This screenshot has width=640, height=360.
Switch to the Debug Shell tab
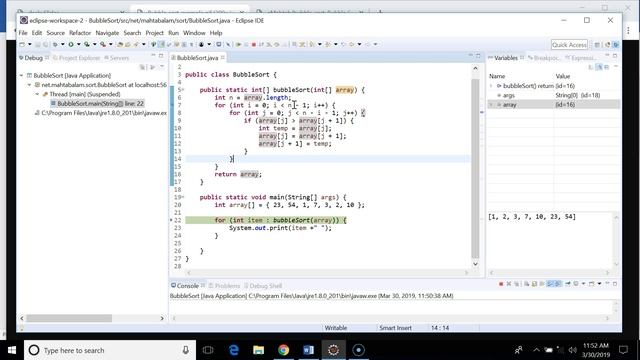pyautogui.click(x=263, y=286)
